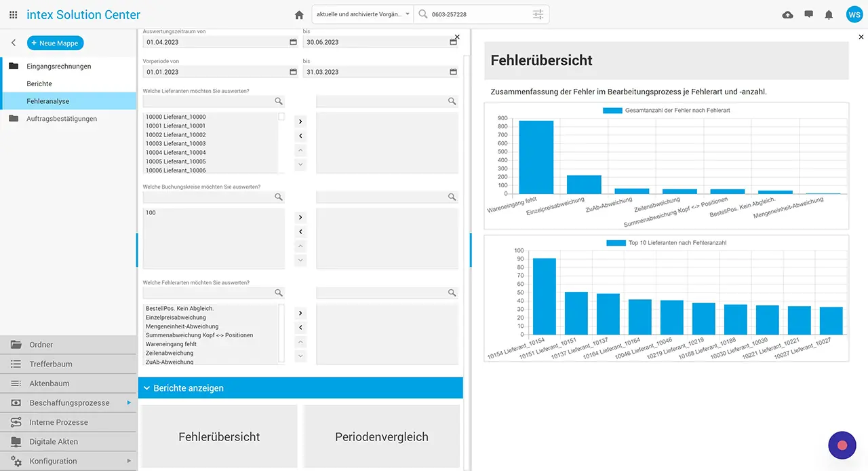Open the Periodenvergleich report
Viewport: 868px width, 471px height.
pos(381,437)
